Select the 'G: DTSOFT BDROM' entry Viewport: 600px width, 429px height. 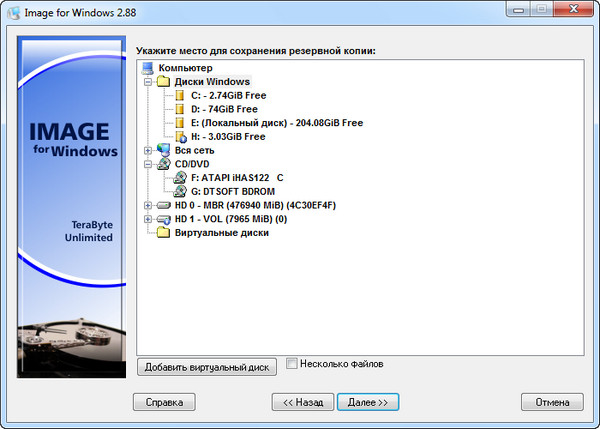click(233, 191)
